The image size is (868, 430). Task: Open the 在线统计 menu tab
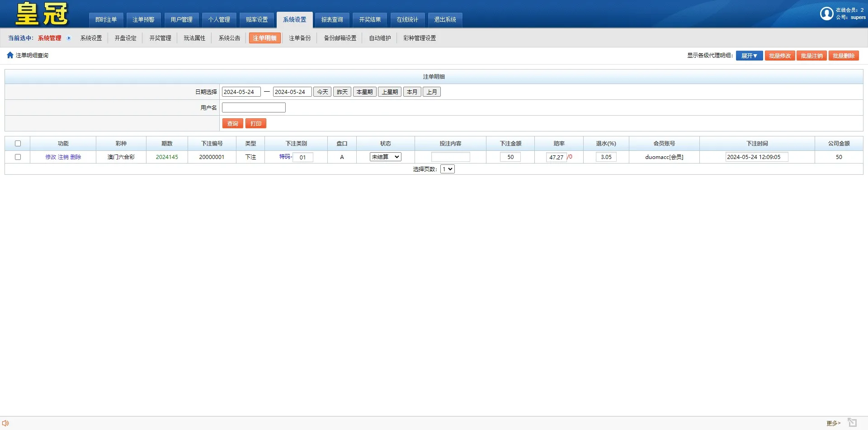(407, 19)
